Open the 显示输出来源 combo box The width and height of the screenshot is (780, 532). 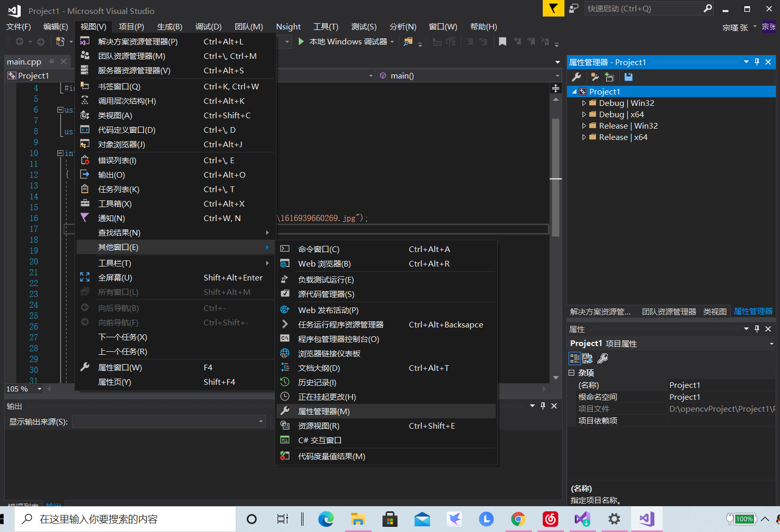point(169,421)
